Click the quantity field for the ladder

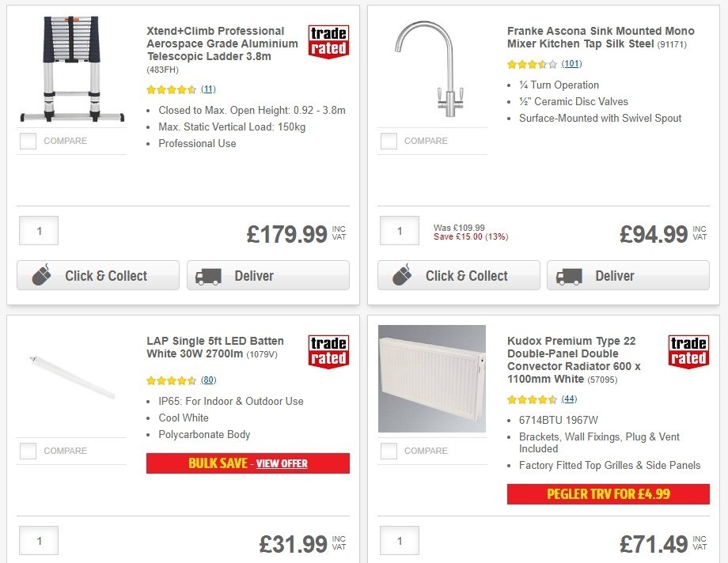(38, 230)
